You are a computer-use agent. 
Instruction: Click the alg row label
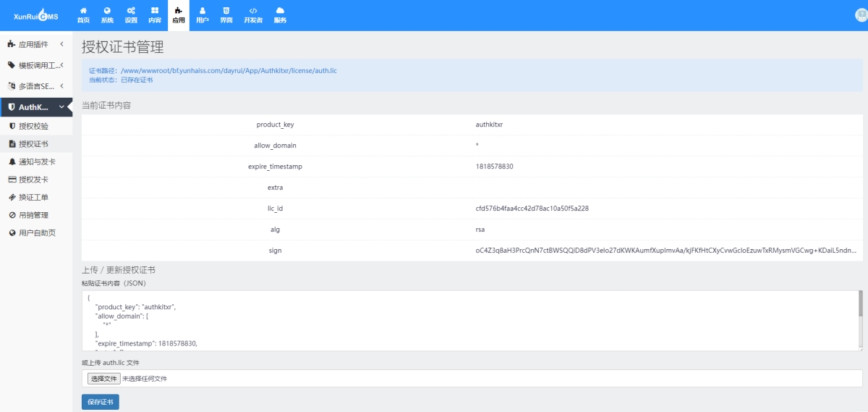point(275,230)
